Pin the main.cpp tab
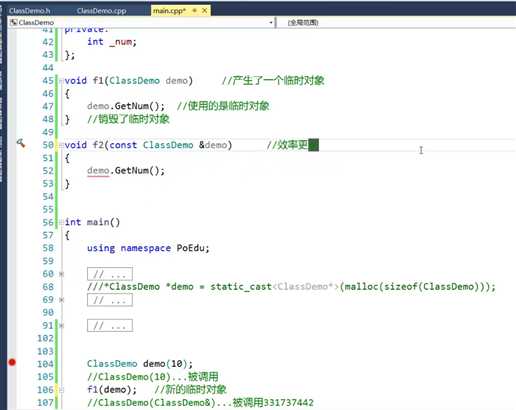 194,11
